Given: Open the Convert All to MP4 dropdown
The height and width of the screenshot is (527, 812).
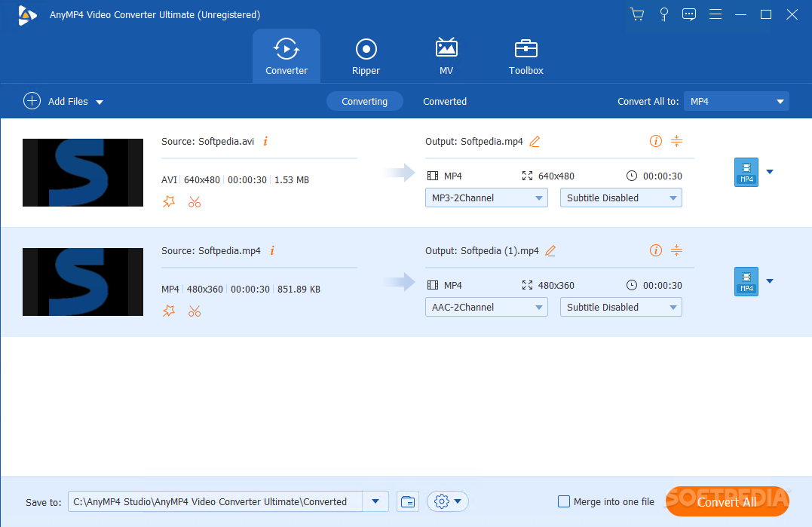Looking at the screenshot, I should click(735, 101).
